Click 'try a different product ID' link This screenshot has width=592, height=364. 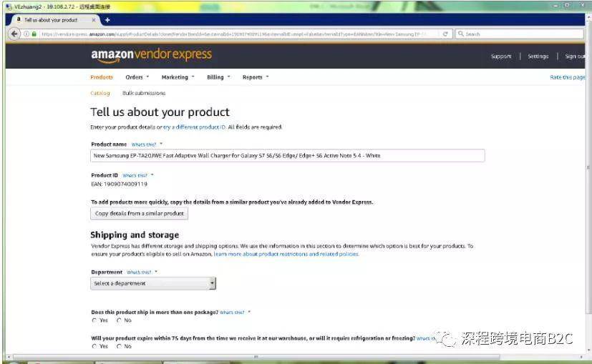[195, 127]
